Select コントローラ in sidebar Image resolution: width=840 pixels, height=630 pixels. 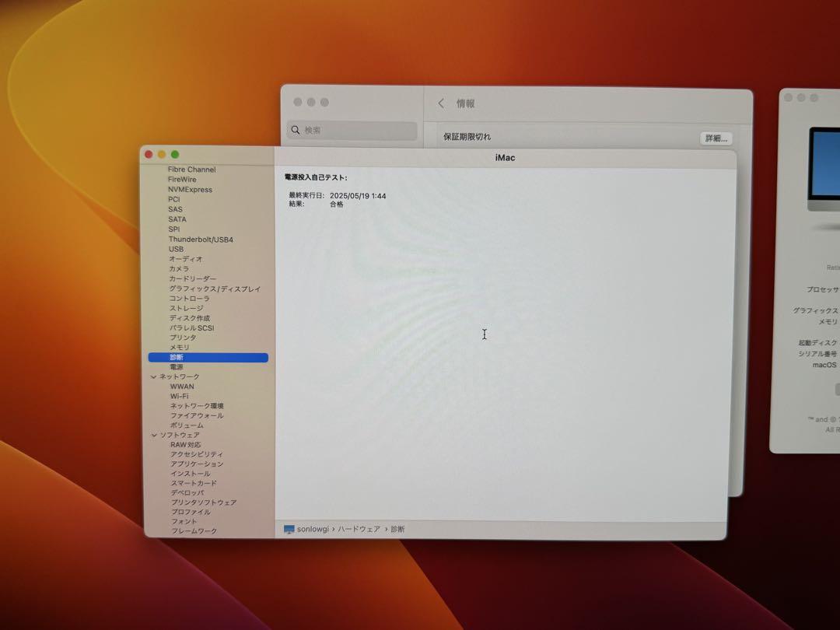(x=189, y=299)
